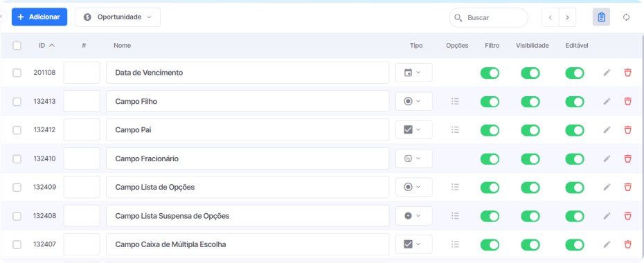Toggle Editável switch for Data de Vencimento

(x=575, y=73)
